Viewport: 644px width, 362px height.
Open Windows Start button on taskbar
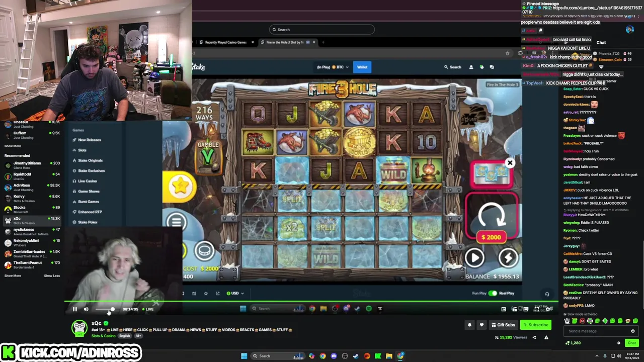[x=244, y=356]
